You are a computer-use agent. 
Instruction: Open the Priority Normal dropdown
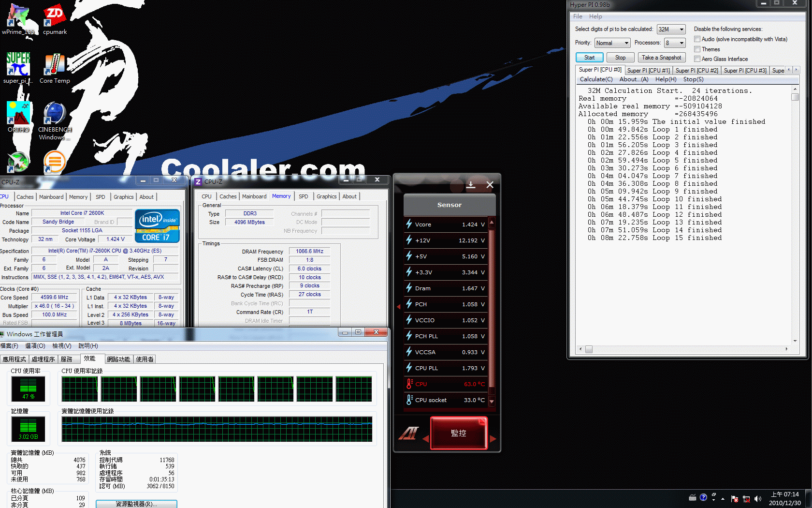[x=612, y=43]
